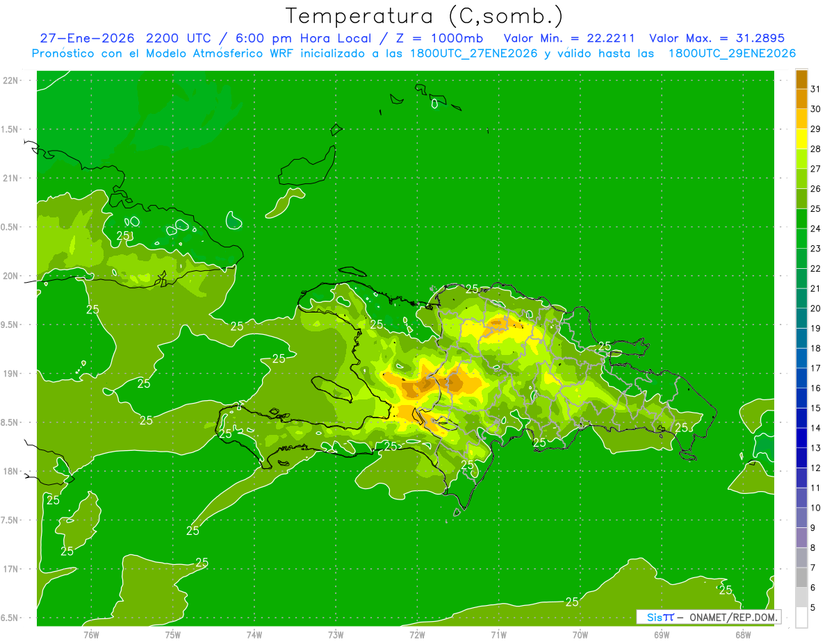Image resolution: width=834 pixels, height=644 pixels.
Task: Click the "Sisπ – ONAMET/REP.DOM." credit box
Action: pyautogui.click(x=708, y=617)
